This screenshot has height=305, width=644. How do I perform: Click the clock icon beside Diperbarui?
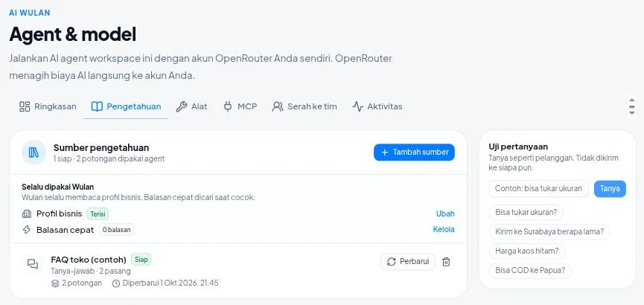click(116, 283)
